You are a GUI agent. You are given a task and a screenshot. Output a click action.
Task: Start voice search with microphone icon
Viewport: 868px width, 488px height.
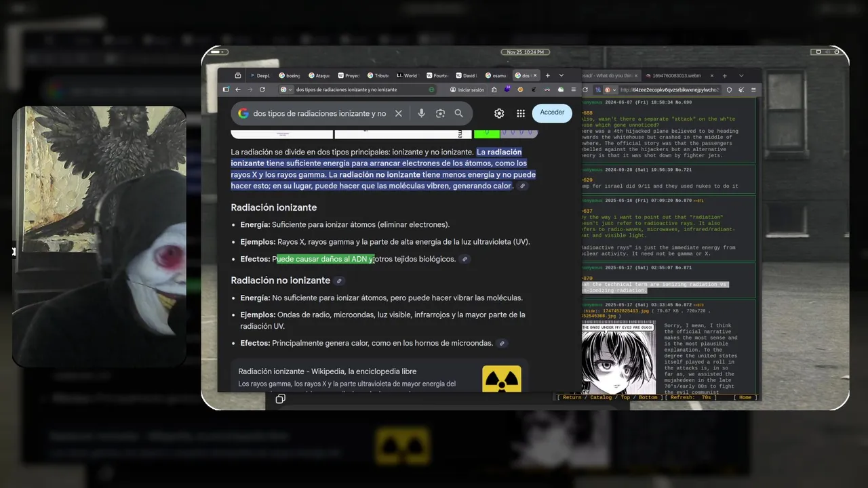(421, 113)
